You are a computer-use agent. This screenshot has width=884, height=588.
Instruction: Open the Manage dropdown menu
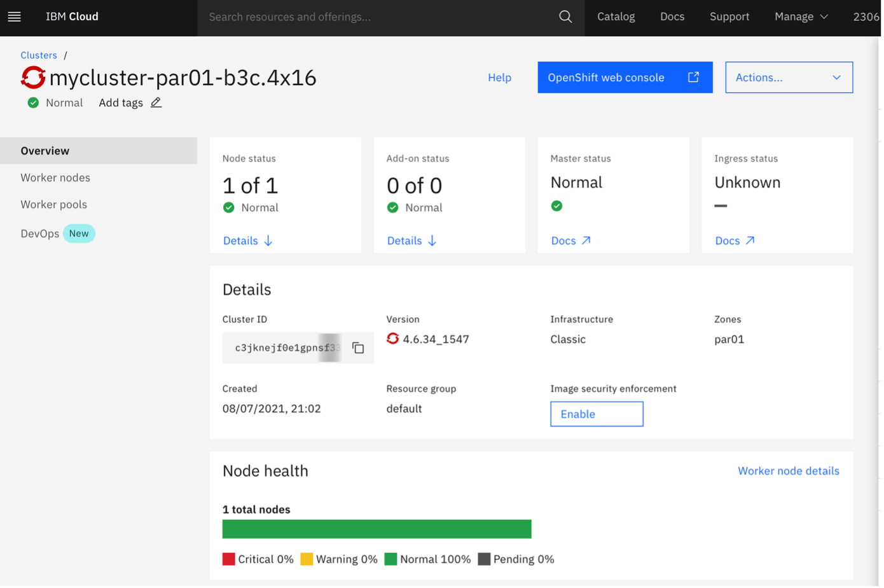(801, 17)
